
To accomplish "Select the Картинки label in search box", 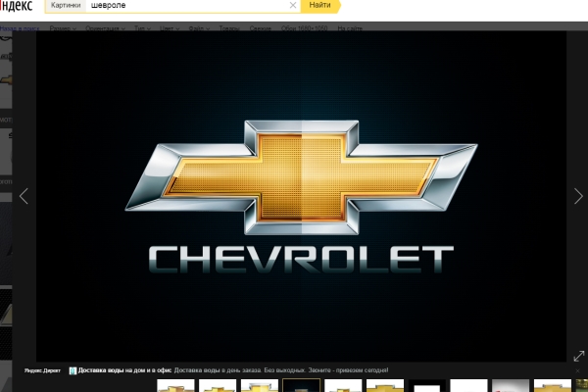I will click(66, 5).
